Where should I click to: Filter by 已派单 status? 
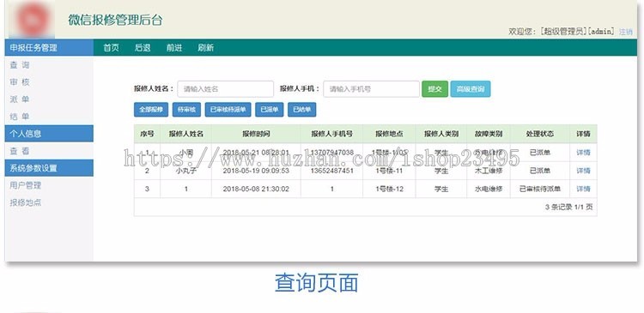click(x=270, y=110)
